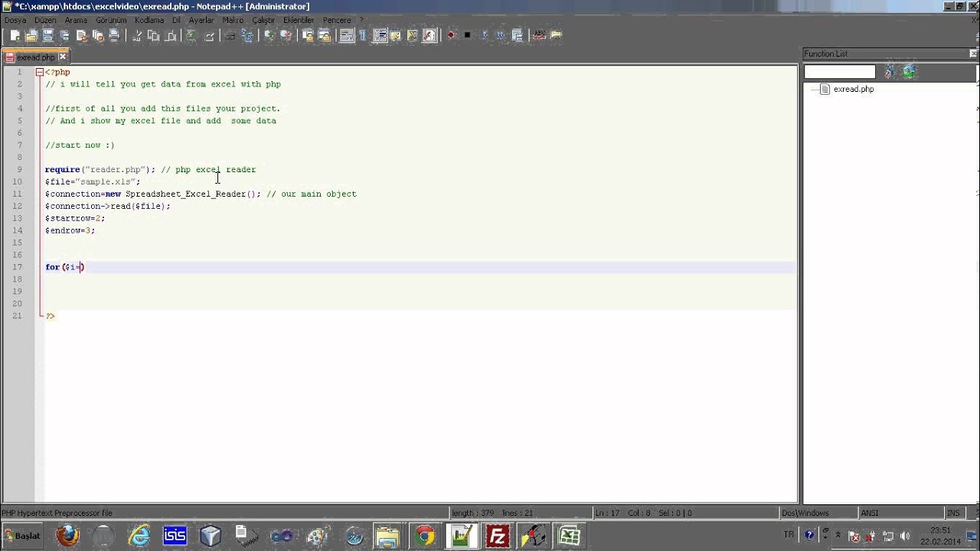Click the volume icon in system tray

click(905, 536)
